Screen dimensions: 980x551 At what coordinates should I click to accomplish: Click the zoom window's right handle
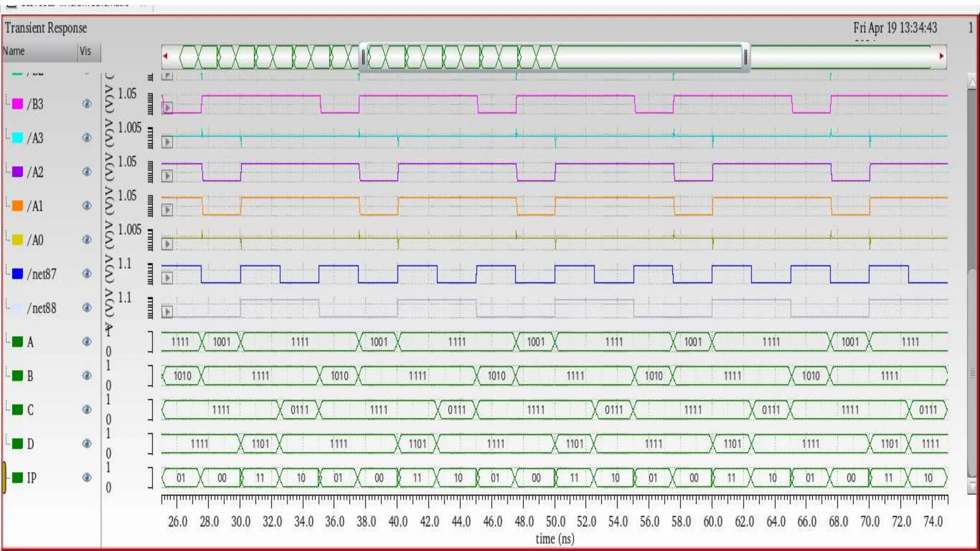[745, 58]
